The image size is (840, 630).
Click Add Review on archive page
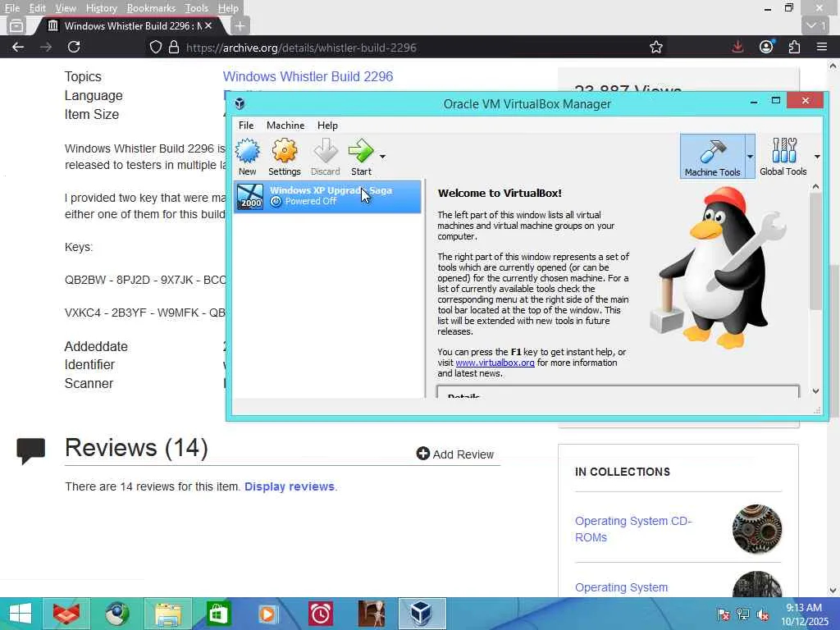(x=454, y=454)
